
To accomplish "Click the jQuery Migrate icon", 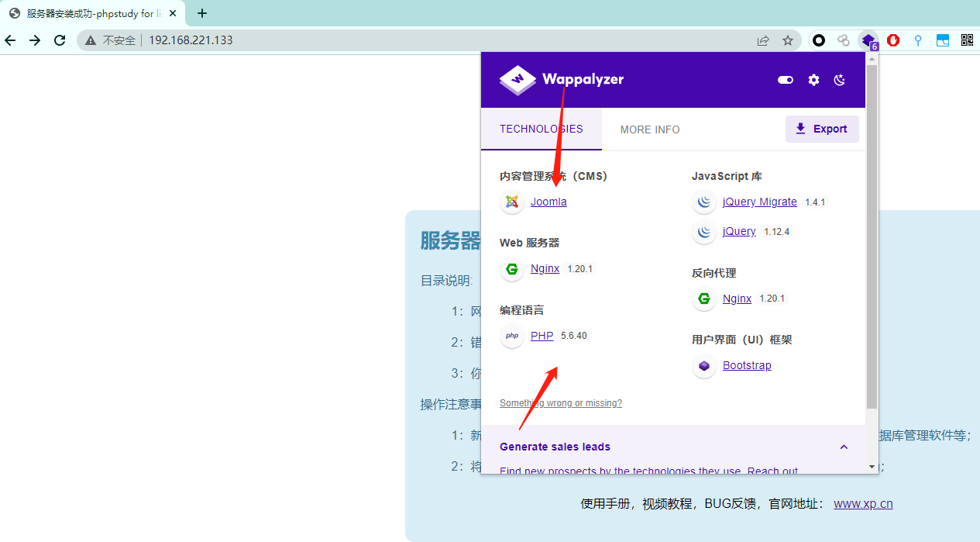I will 703,202.
